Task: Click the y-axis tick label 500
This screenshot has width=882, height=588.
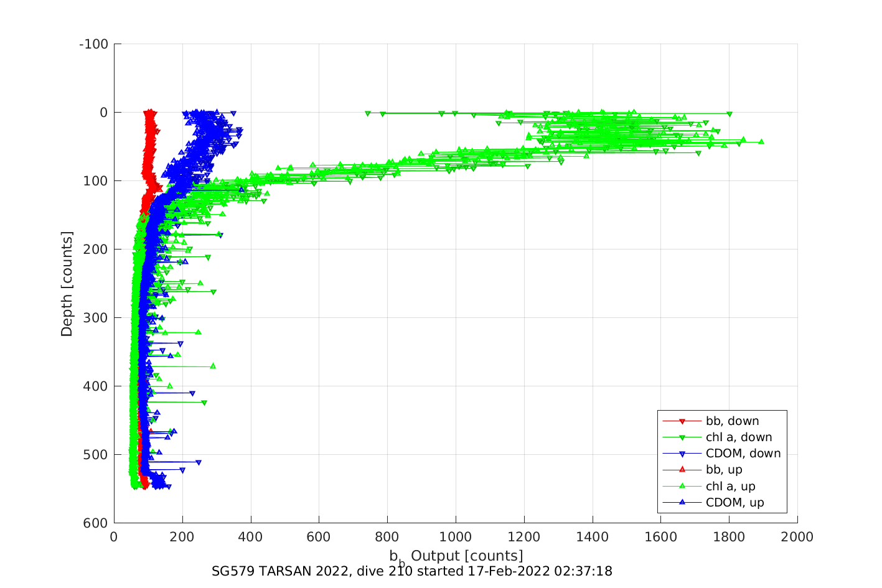Action: [x=96, y=455]
